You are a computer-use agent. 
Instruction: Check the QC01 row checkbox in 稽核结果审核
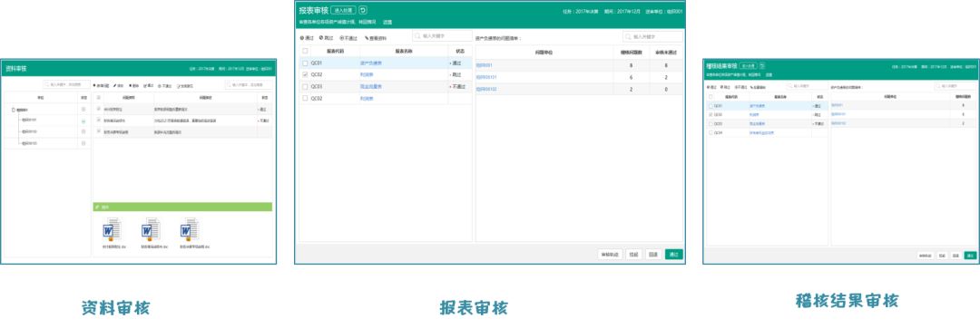tap(710, 106)
